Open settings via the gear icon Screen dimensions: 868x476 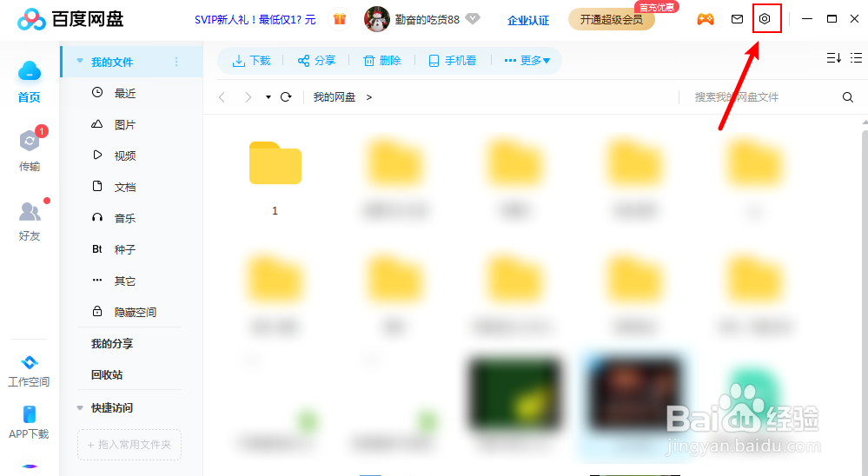pos(765,19)
